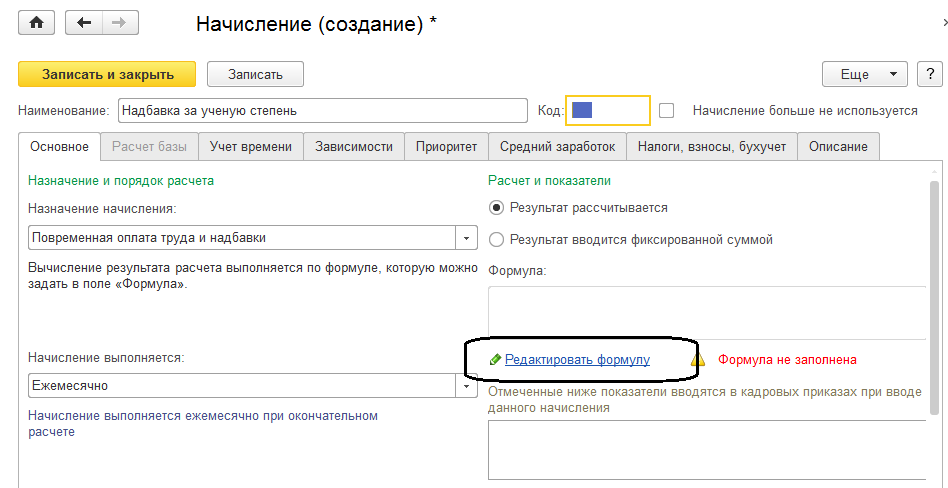This screenshot has width=948, height=488.
Task: Go back with the left arrow
Action: coord(84,22)
